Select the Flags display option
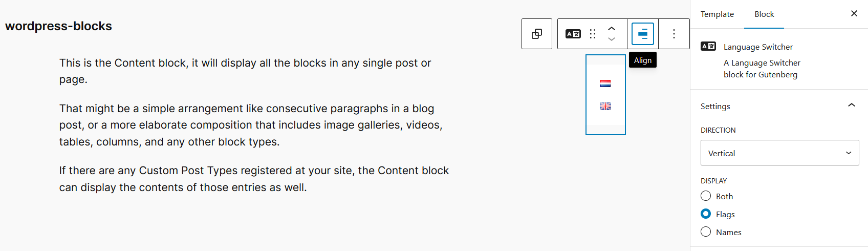Screen dimensions: 868x251 [x=706, y=214]
